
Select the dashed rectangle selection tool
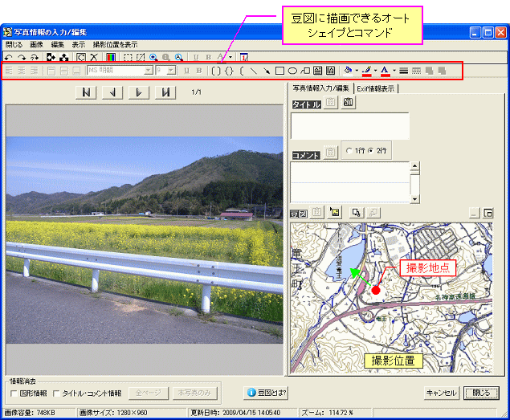point(128,57)
